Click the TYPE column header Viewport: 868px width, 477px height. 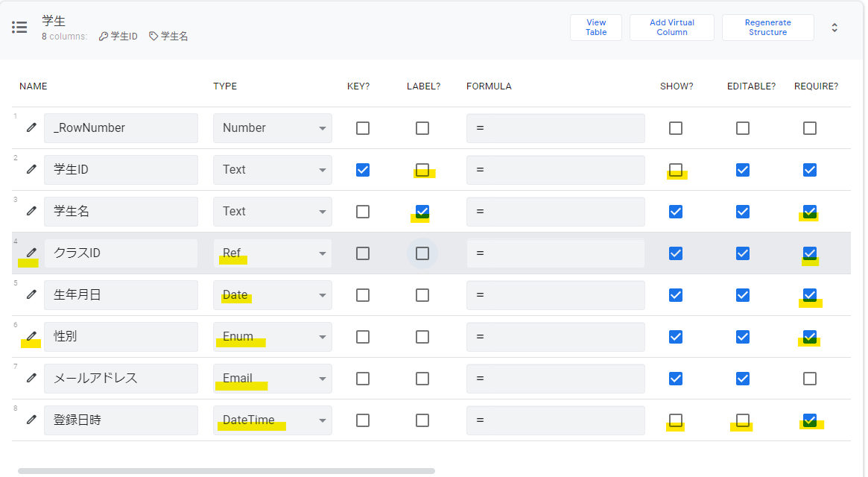click(225, 86)
